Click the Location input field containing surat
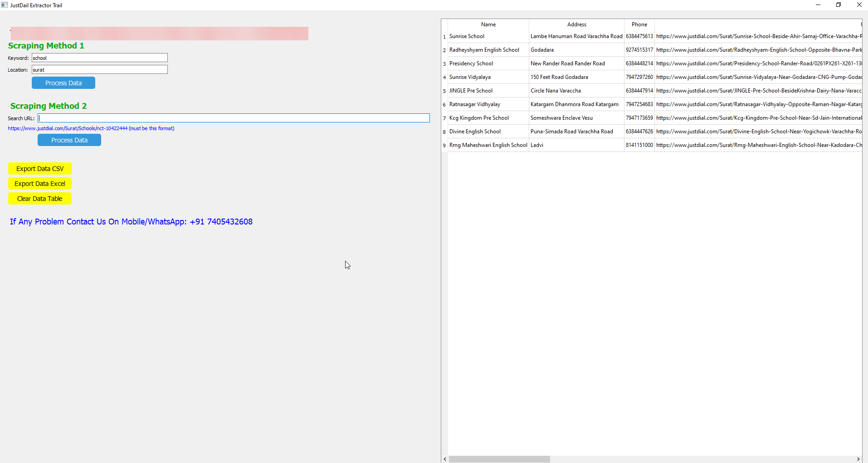 click(100, 69)
